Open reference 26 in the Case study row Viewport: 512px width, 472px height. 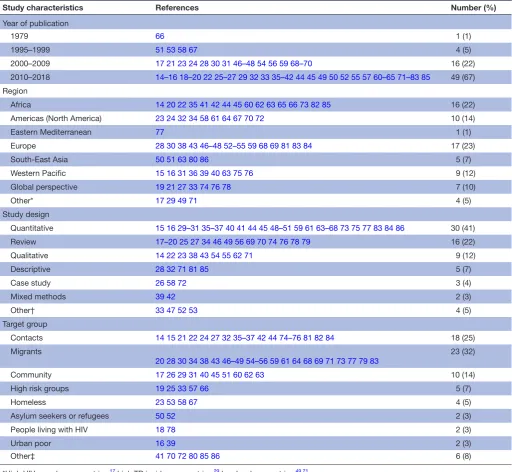click(x=160, y=283)
